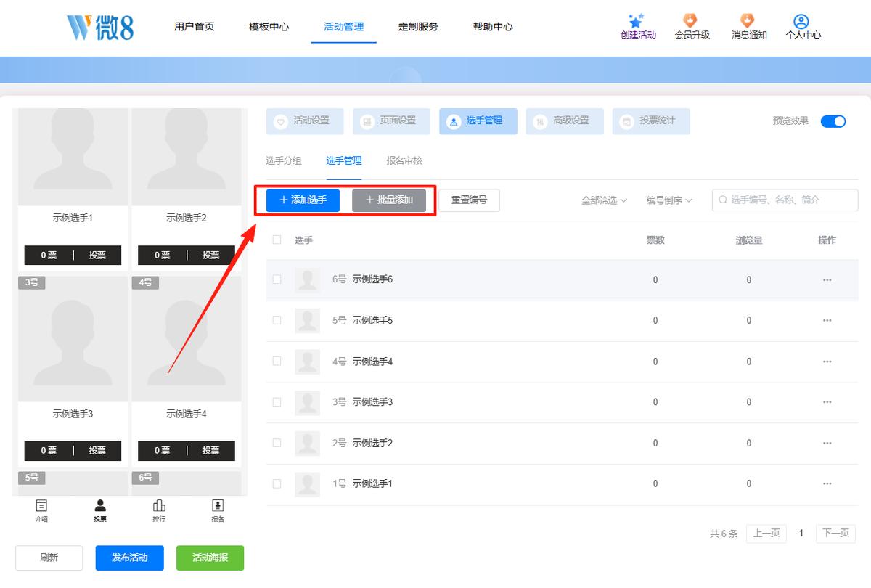Switch preview to 介绍 tab icon

[x=41, y=505]
